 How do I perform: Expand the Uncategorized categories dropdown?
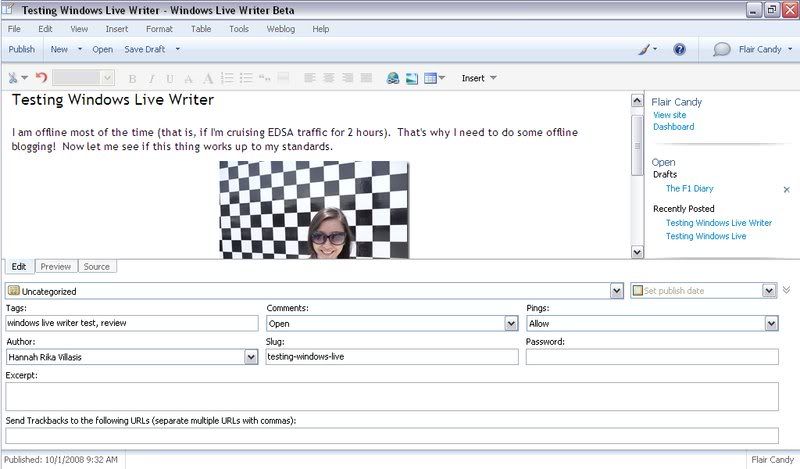616,291
